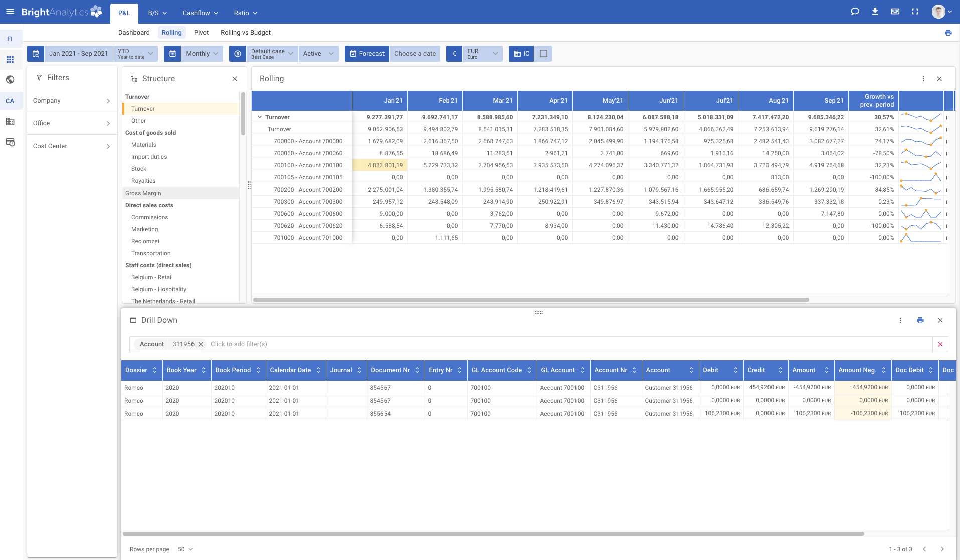Enter fullscreen mode via the fullscreen icon

coord(915,11)
